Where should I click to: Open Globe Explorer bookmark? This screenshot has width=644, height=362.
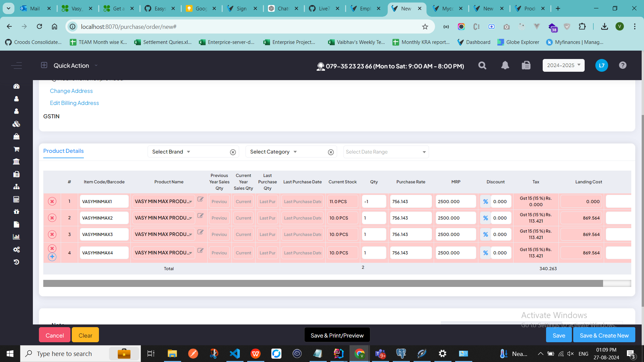pyautogui.click(x=519, y=42)
